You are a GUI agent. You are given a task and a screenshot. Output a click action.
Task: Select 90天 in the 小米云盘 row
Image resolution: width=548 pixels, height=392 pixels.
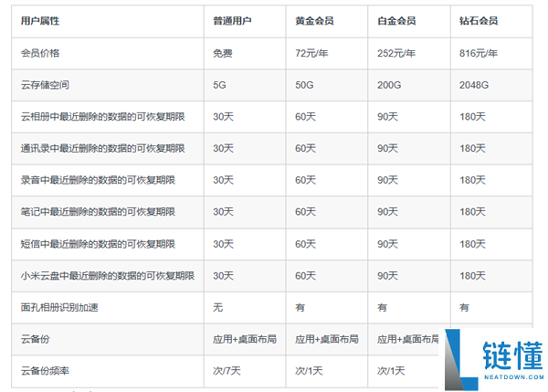pos(387,276)
